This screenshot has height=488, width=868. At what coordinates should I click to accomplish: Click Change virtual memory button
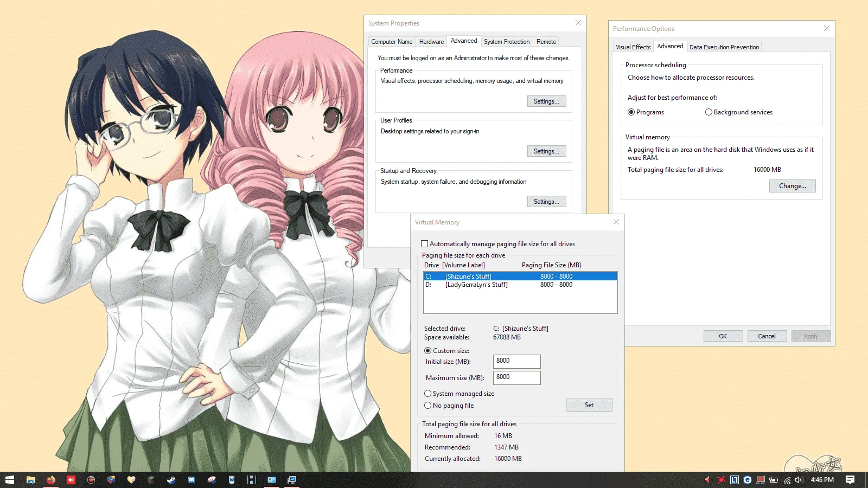(792, 186)
